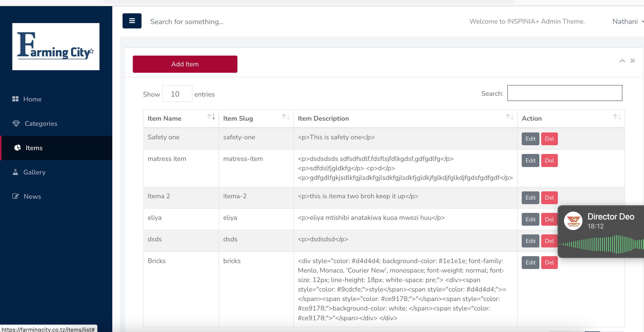
Task: Collapse the panel with the chevron-up icon
Action: coord(622,61)
